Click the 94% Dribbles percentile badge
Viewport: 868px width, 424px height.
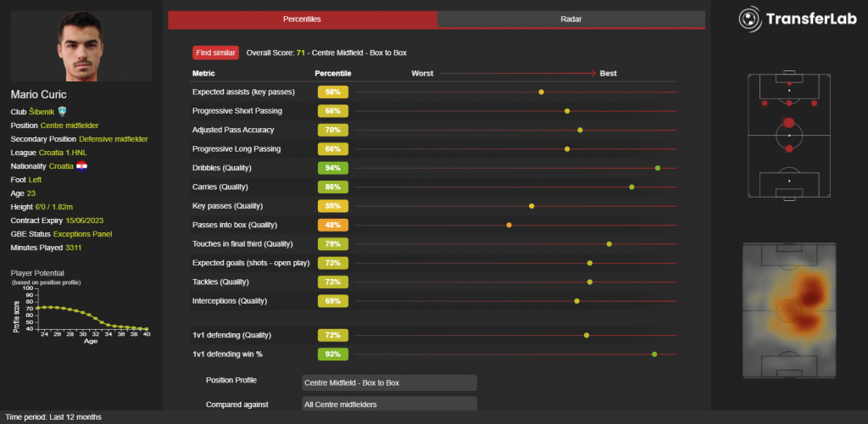(332, 168)
